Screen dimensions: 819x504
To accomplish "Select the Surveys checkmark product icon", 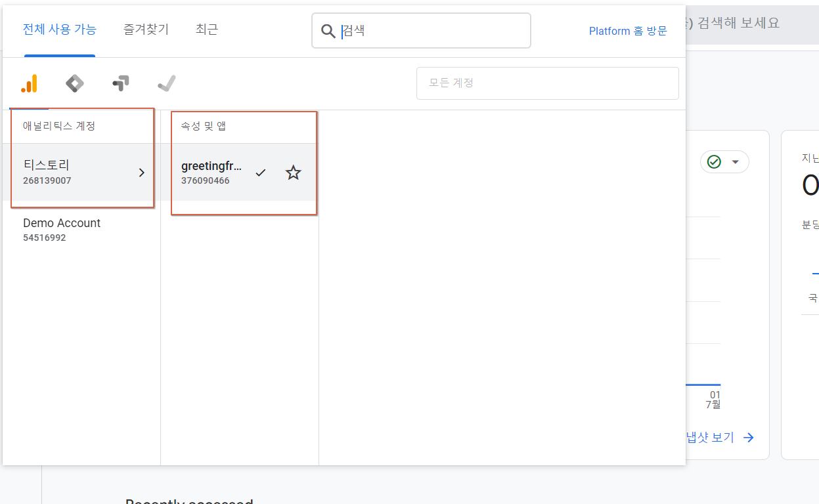I will click(x=167, y=83).
